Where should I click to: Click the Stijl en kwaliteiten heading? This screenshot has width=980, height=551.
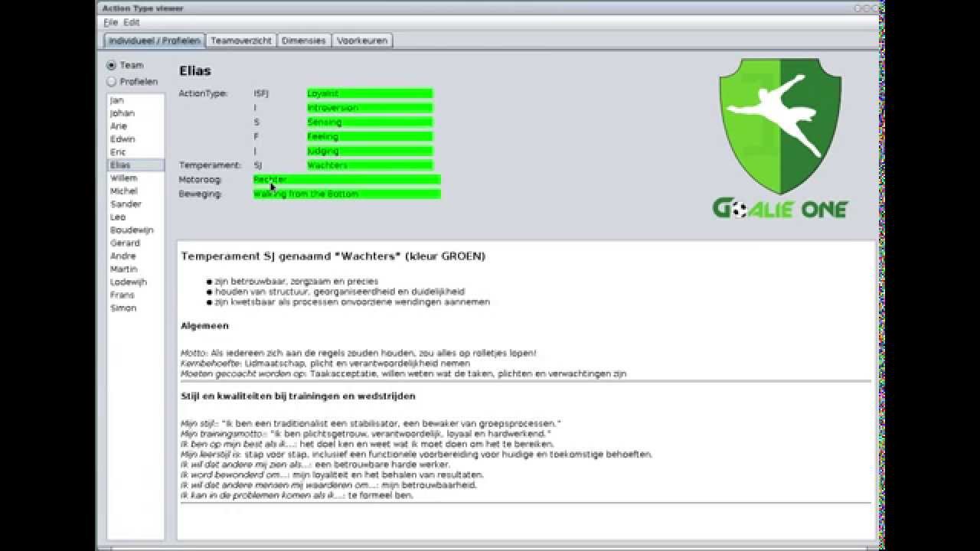pos(298,396)
